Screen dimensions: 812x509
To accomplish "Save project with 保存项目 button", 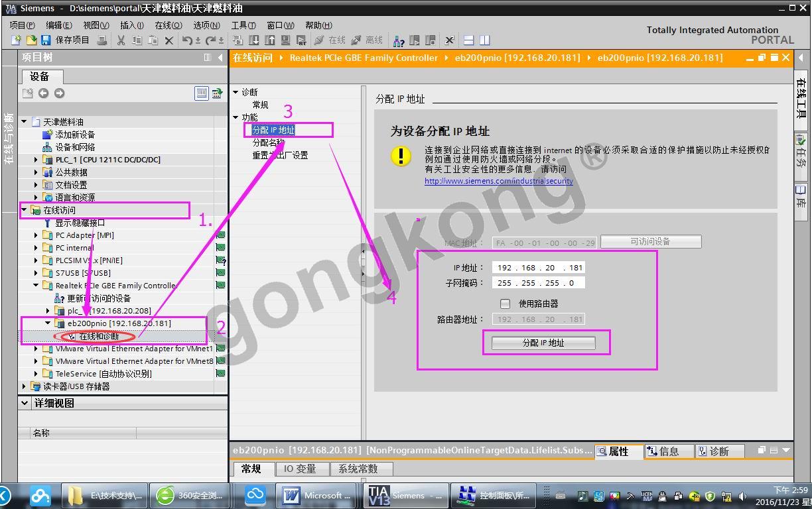I will pyautogui.click(x=65, y=40).
